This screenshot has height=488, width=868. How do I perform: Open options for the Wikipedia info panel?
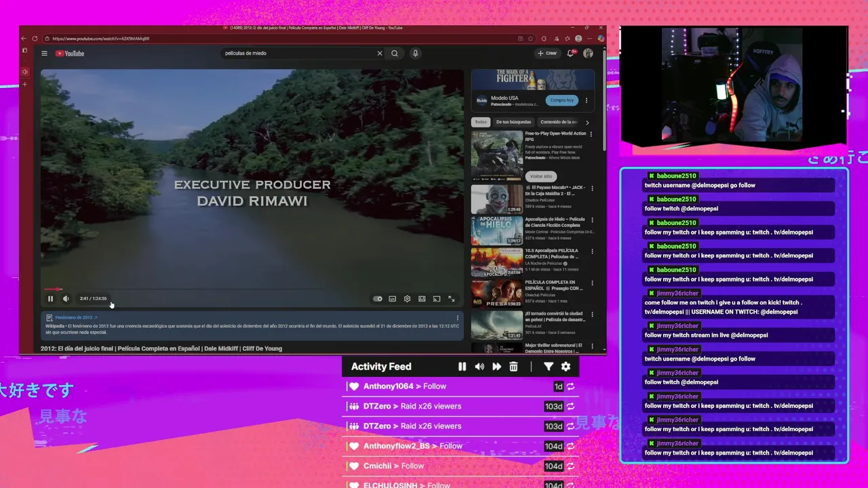[x=458, y=318]
